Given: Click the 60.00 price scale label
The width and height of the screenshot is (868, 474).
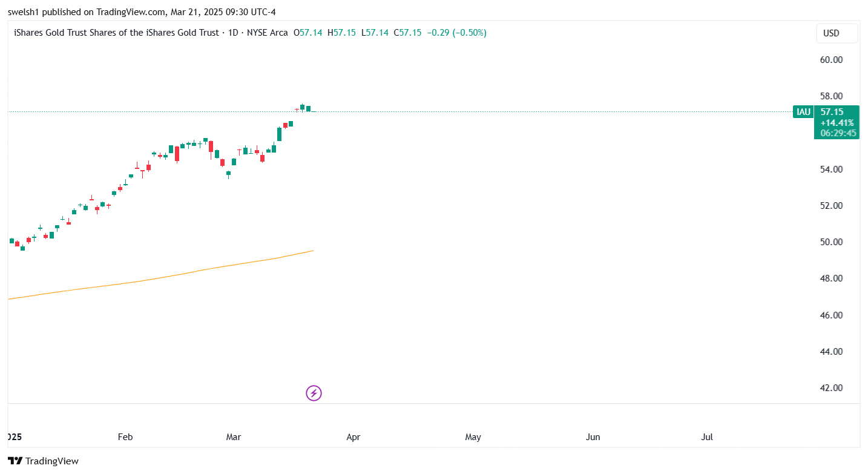Looking at the screenshot, I should [831, 60].
